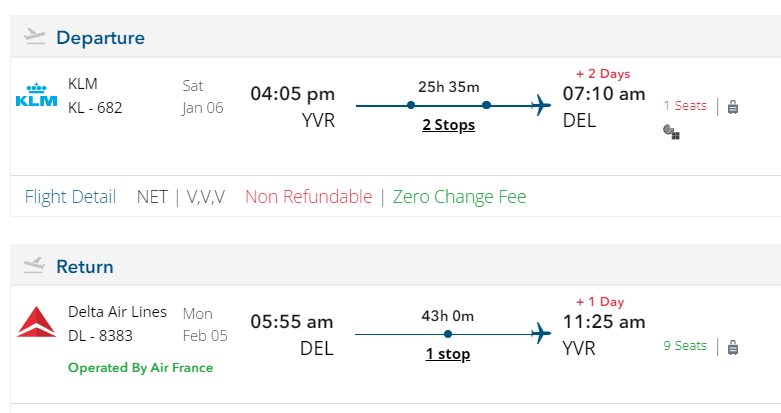Click the 1 Seats availability text
Screen dimensions: 781x413
(685, 106)
